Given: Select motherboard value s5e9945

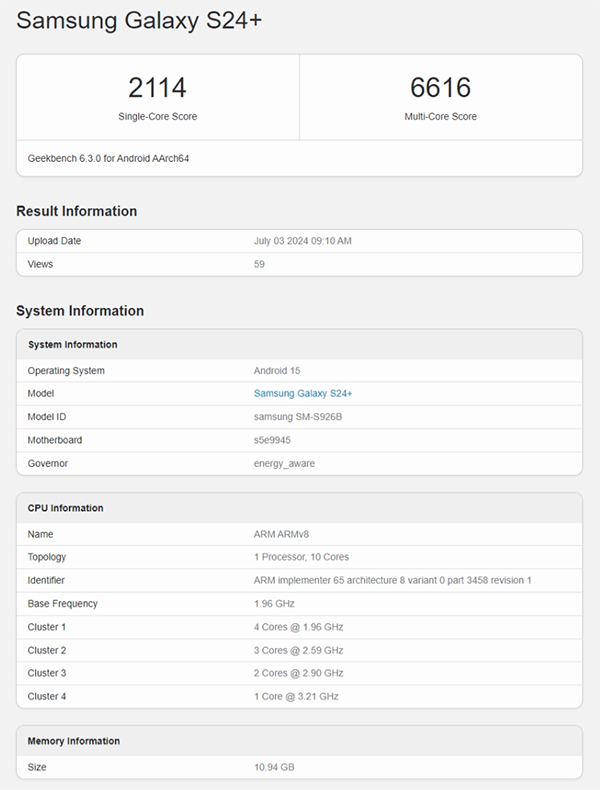Looking at the screenshot, I should click(272, 440).
